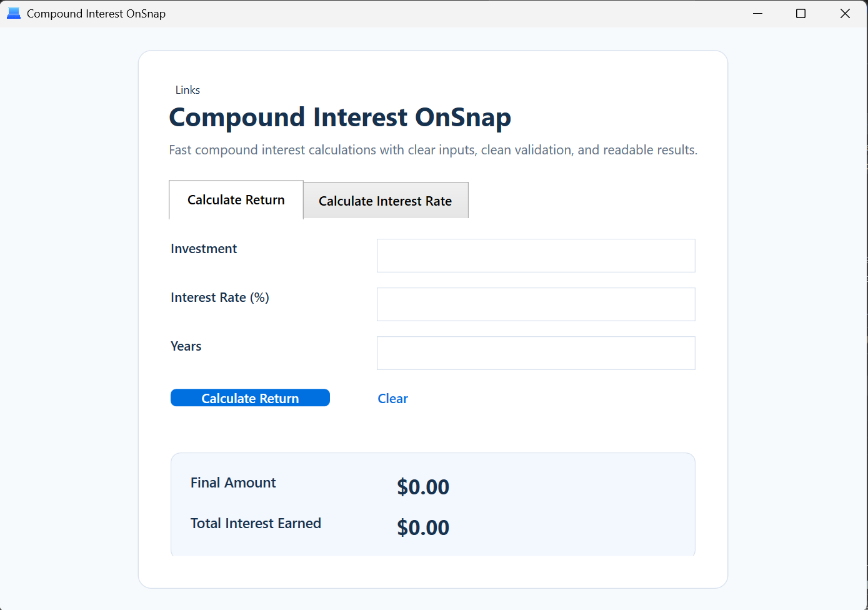The width and height of the screenshot is (868, 610).
Task: Select the Final Amount $0.00 value
Action: 423,487
